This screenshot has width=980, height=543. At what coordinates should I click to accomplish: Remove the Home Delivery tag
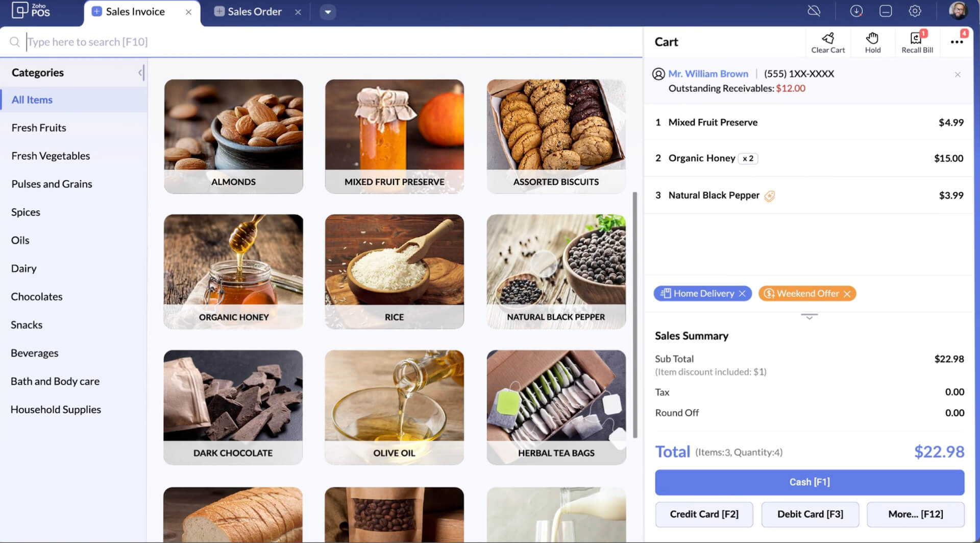(742, 294)
